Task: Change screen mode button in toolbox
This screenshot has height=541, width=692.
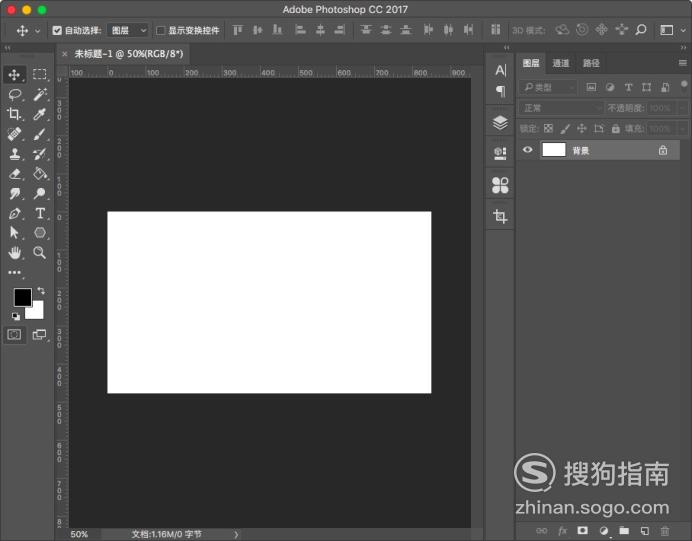Action: coord(39,334)
